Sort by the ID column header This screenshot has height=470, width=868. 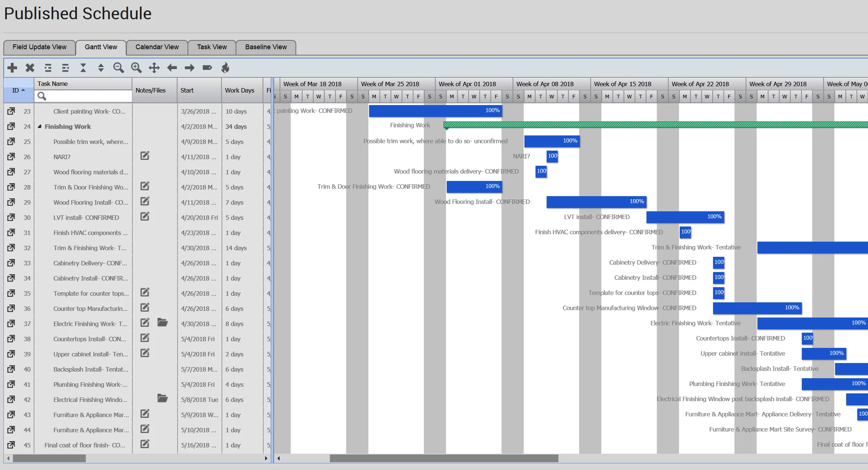click(18, 90)
